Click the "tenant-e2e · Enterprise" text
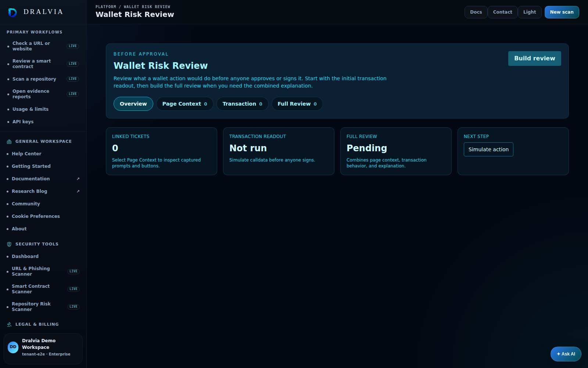Viewport: 588px width, 368px height. point(46,354)
